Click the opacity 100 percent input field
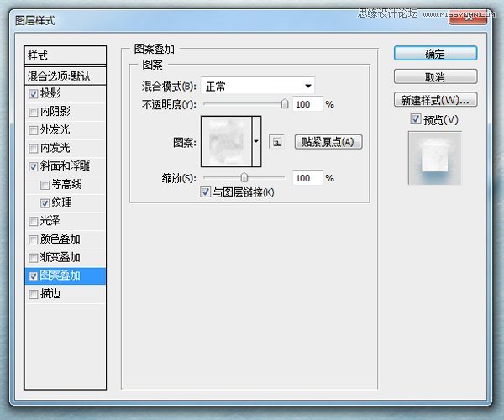The image size is (504, 420). pyautogui.click(x=307, y=104)
